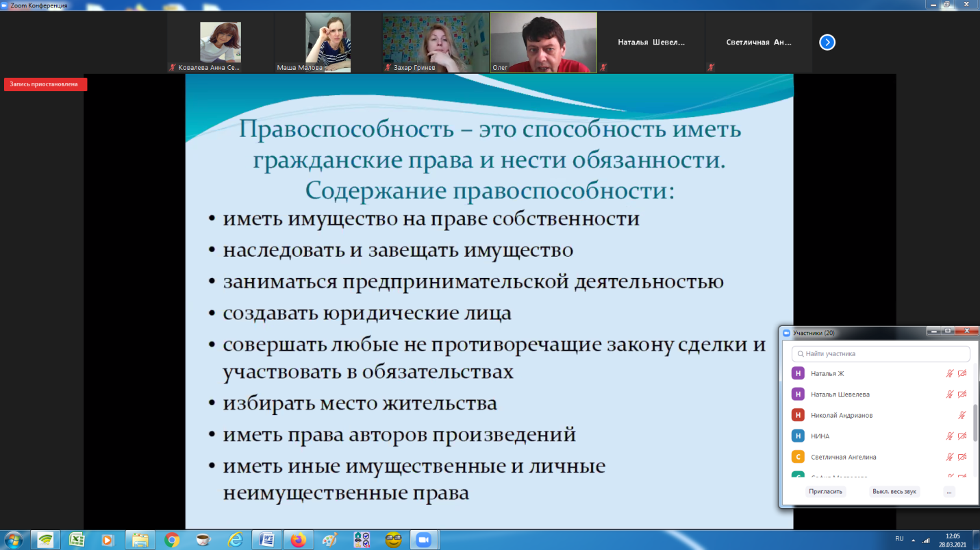Select Олег's video thumbnail
Viewport: 980px width, 550px height.
coord(543,42)
